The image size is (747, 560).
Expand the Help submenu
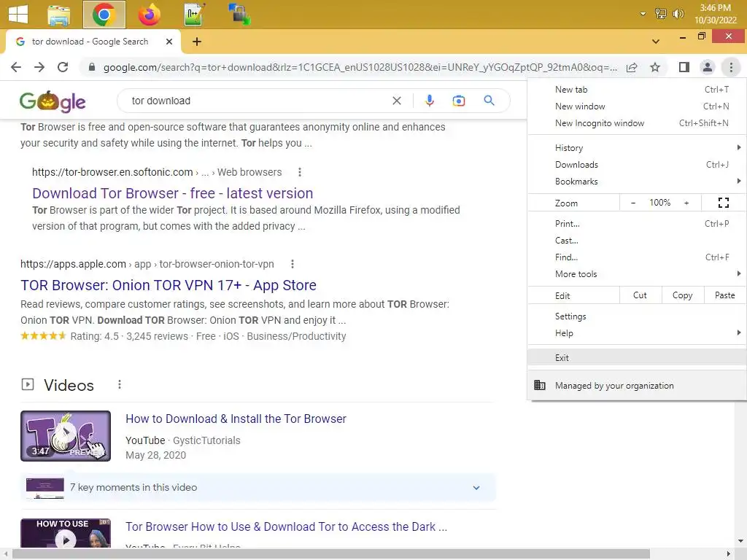coord(637,332)
